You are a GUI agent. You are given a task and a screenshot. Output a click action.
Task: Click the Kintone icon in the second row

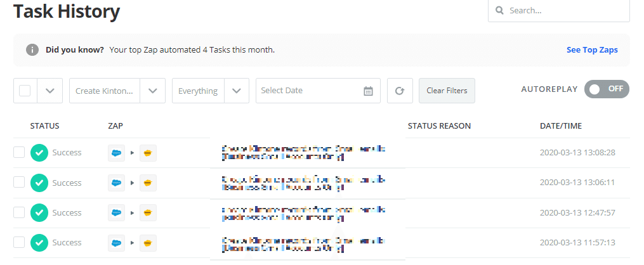pos(148,183)
